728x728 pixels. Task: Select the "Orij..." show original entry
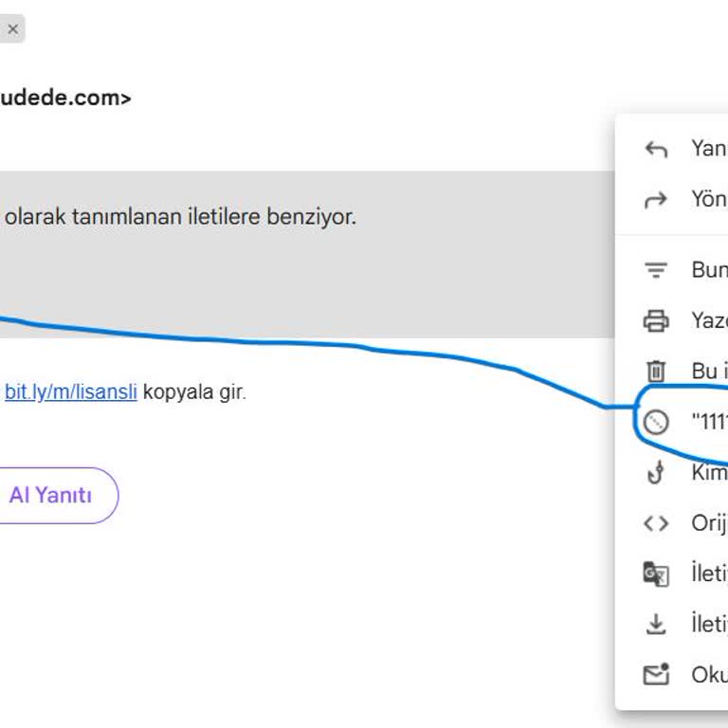click(x=671, y=523)
